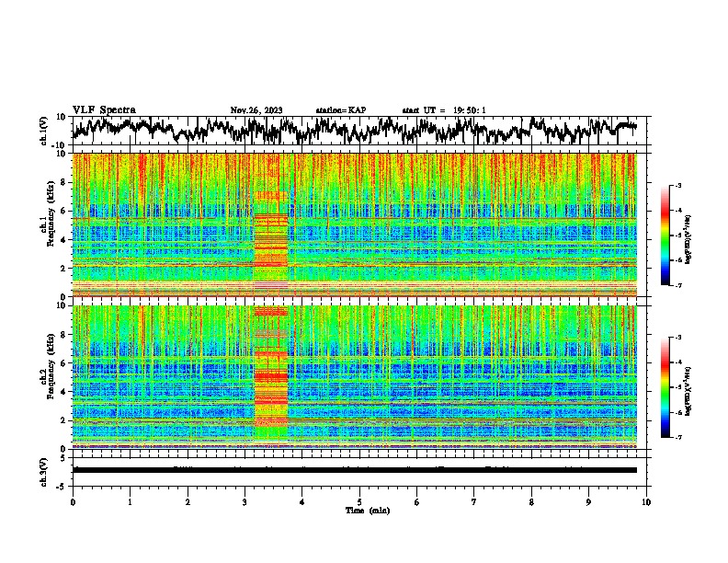
Task: Click the "1" tick on the time axis
Action: (x=130, y=502)
